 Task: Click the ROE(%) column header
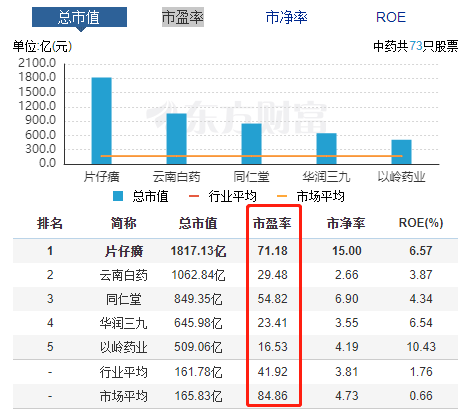(421, 223)
